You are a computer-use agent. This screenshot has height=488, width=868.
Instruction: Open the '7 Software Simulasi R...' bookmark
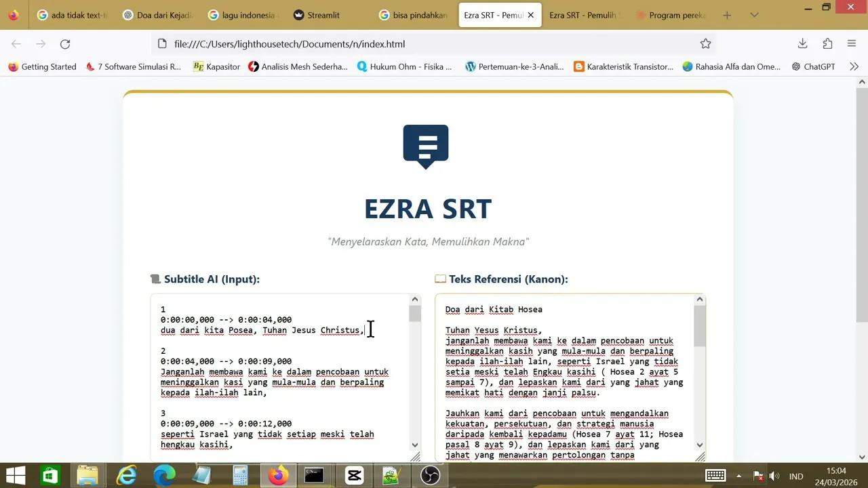tap(134, 66)
